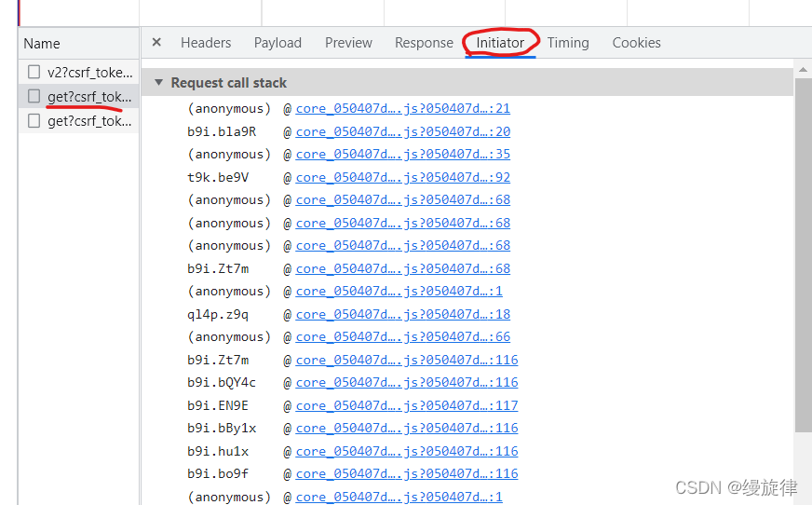
Task: Open source link for t9k.be9V
Action: 403,178
